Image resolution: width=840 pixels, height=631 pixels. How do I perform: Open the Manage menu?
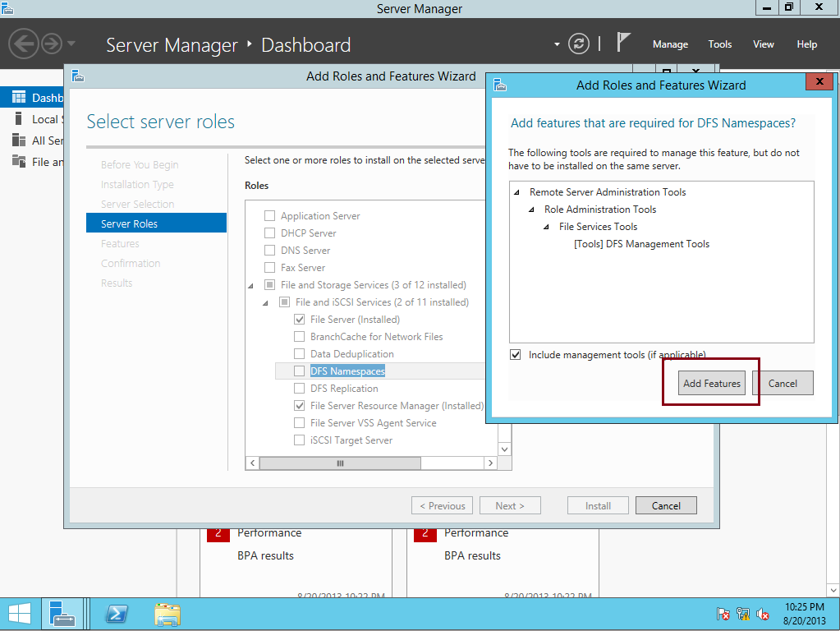click(670, 44)
